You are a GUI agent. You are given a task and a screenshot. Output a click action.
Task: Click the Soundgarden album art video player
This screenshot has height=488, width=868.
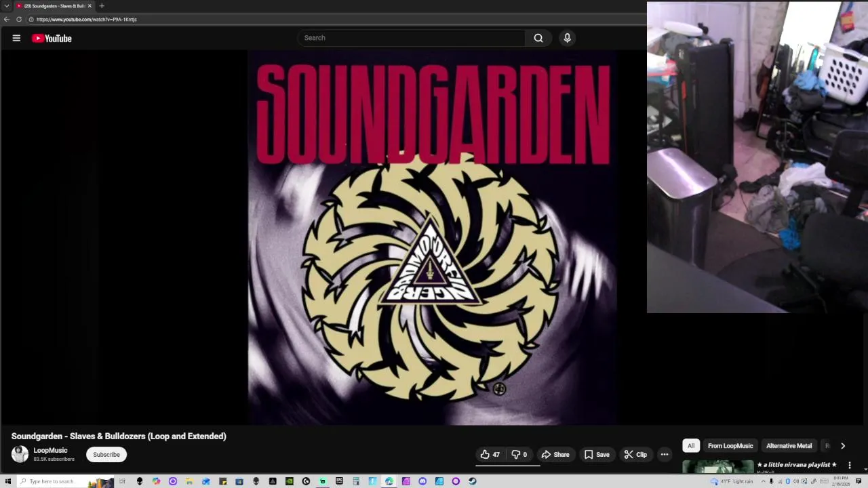(432, 237)
